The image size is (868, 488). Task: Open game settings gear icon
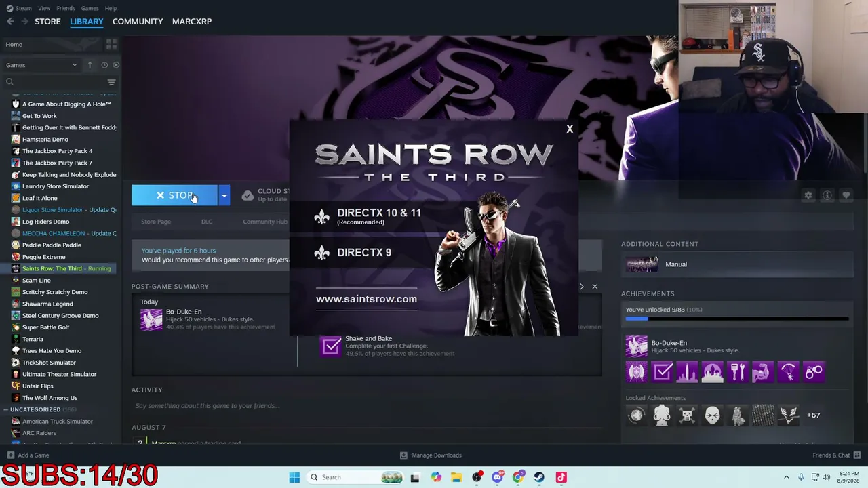[x=808, y=195]
